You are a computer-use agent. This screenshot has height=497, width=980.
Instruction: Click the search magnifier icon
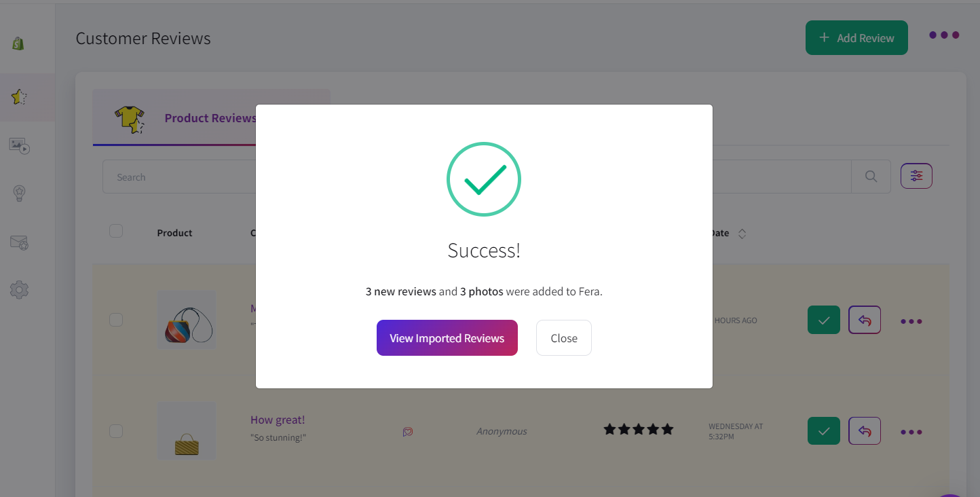click(x=871, y=177)
